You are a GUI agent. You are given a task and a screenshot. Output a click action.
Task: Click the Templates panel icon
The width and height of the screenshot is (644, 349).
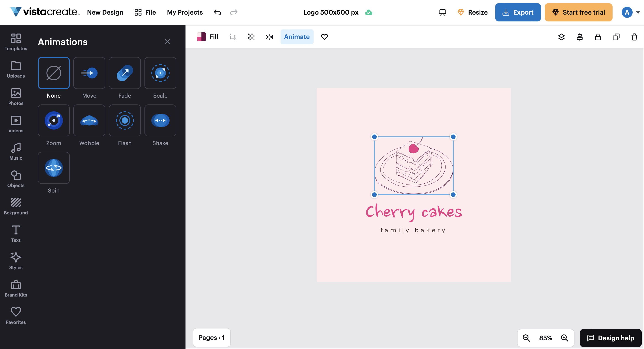16,41
